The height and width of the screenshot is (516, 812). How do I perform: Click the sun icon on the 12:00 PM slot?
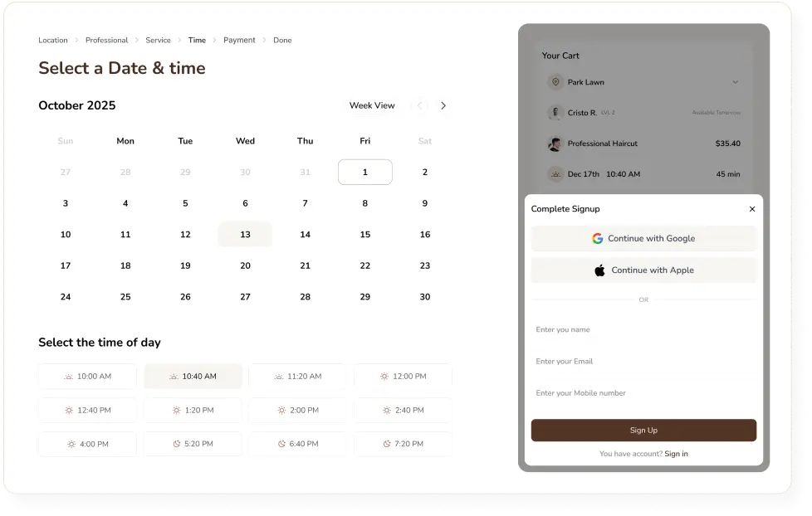(x=384, y=376)
